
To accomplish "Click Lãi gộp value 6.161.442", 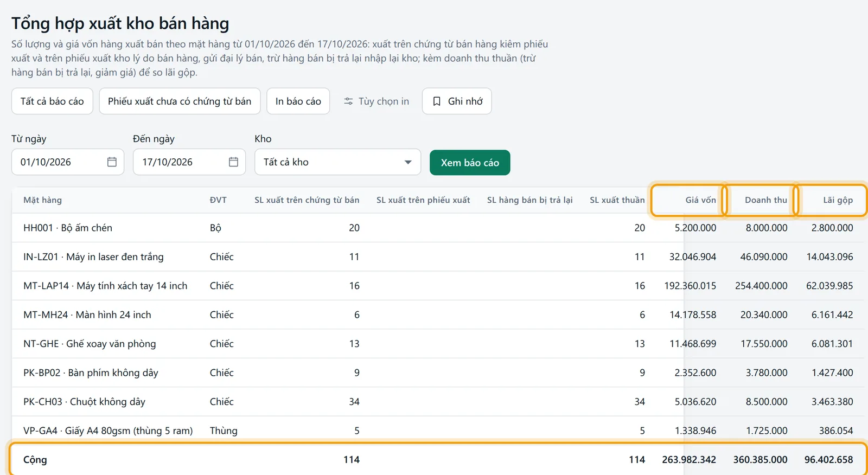I will [832, 315].
